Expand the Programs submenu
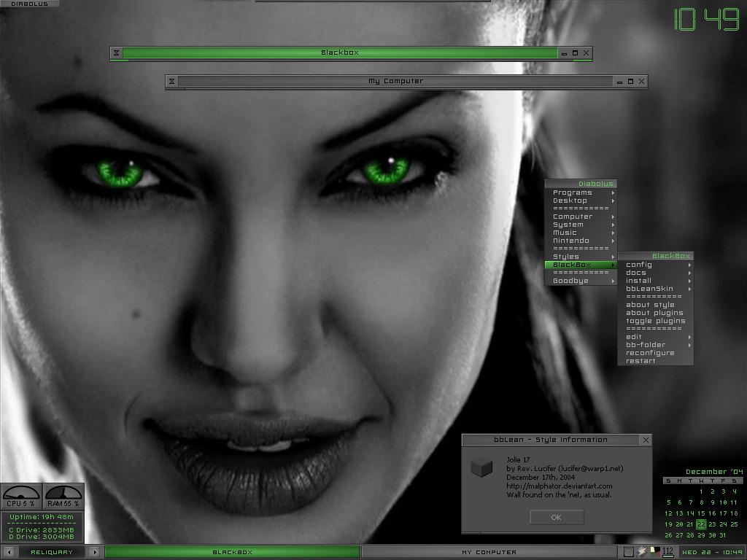Image resolution: width=747 pixels, height=560 pixels. (x=581, y=192)
